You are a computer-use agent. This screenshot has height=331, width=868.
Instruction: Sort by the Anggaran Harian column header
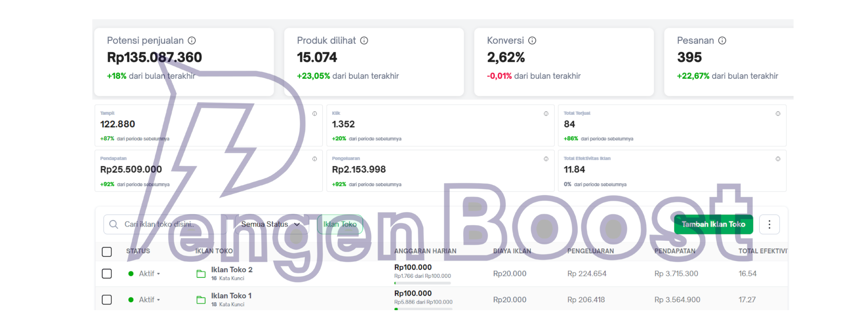(x=425, y=251)
